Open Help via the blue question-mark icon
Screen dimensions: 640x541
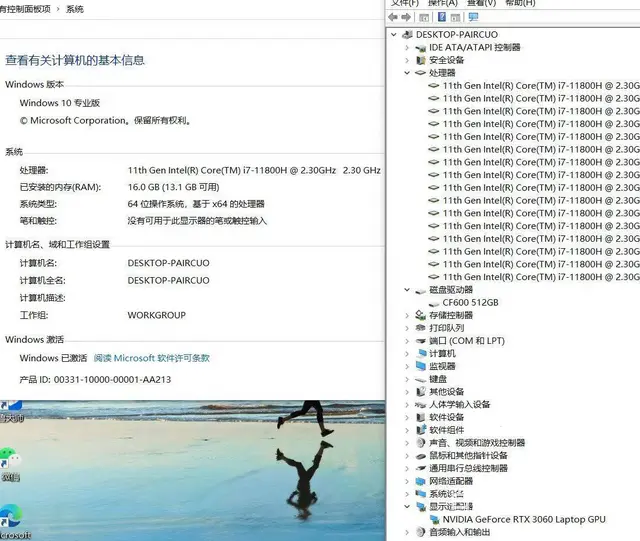442,17
